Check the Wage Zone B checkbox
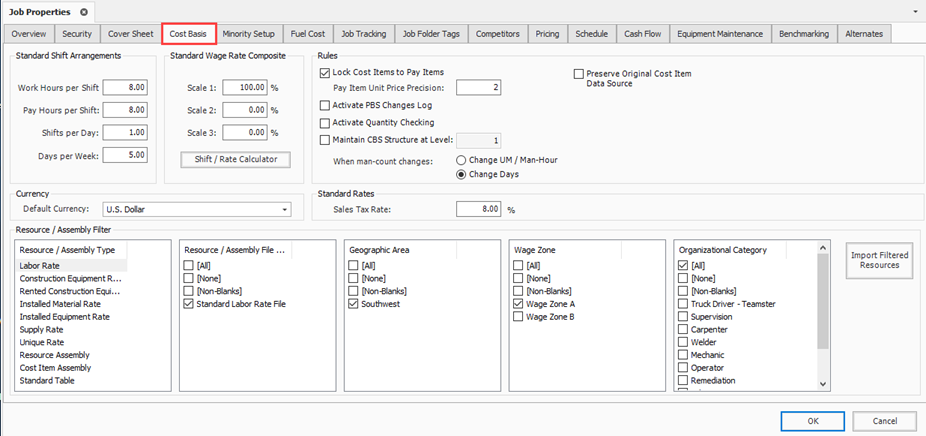Viewport: 926px width, 436px height. click(x=518, y=316)
